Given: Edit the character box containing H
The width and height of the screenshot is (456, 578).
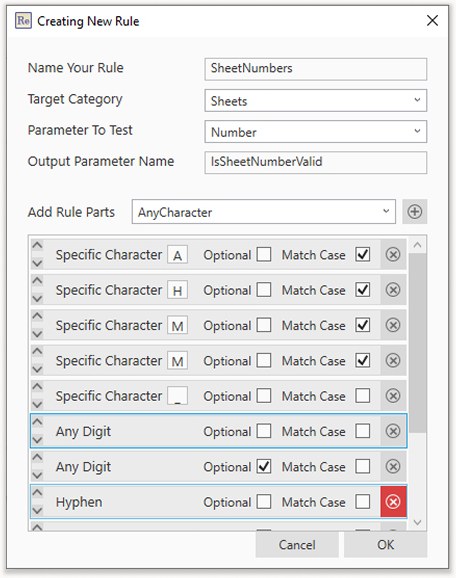Looking at the screenshot, I should pos(177,290).
